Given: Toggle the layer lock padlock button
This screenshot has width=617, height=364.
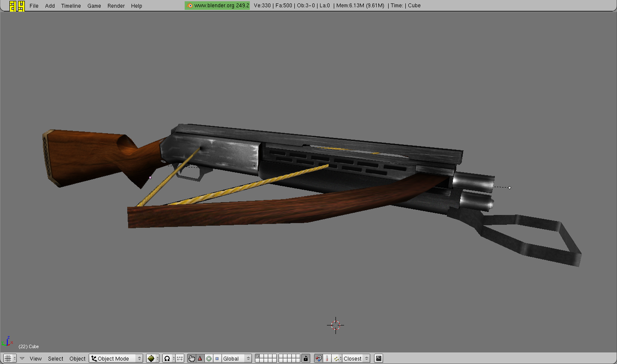Looking at the screenshot, I should pyautogui.click(x=306, y=358).
